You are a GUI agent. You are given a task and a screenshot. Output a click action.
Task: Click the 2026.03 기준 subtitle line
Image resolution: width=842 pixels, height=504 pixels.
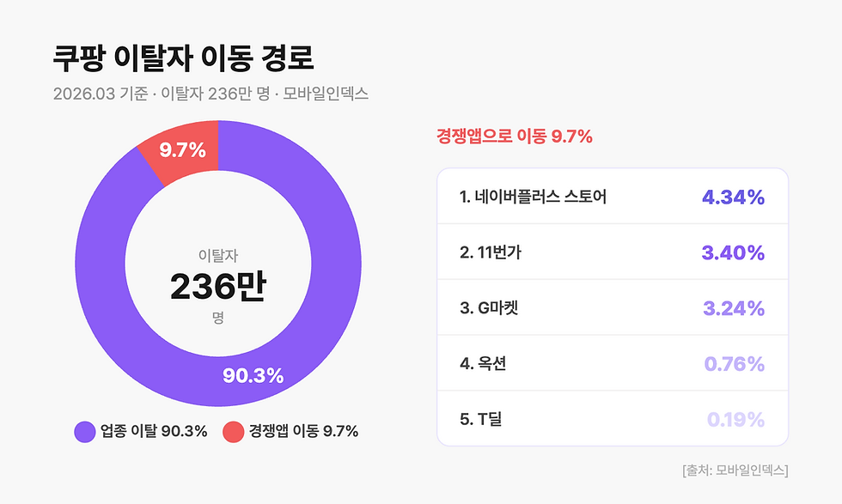[x=210, y=94]
